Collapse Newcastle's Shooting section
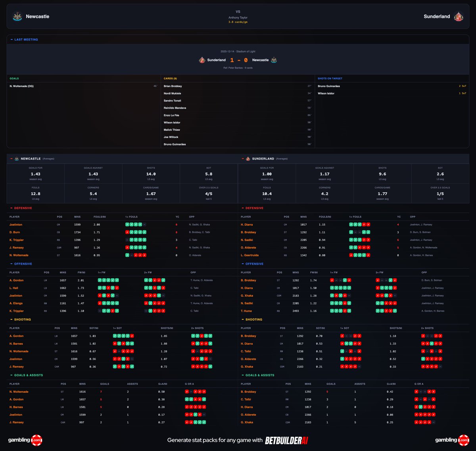Screen dimensions: 476x451 tap(11, 319)
